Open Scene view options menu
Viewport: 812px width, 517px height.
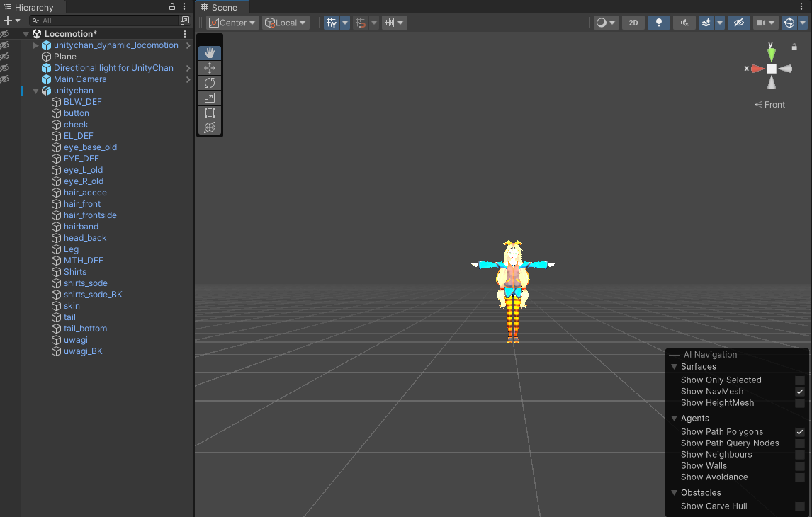coord(801,6)
